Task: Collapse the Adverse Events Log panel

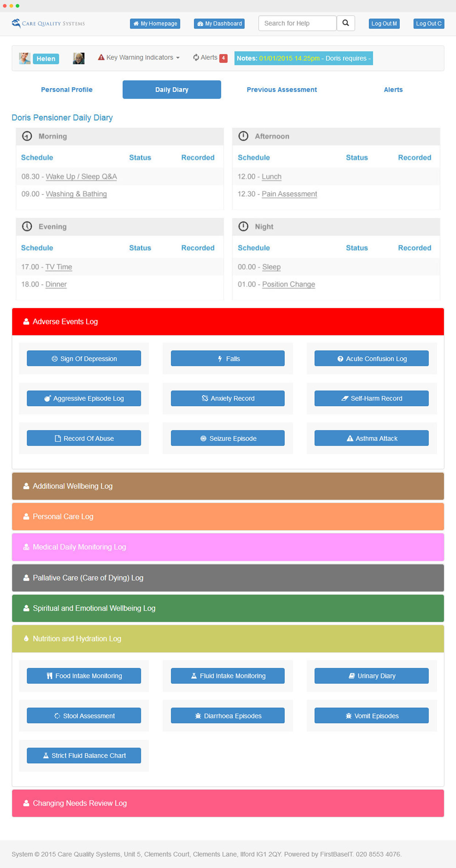Action: [65, 322]
